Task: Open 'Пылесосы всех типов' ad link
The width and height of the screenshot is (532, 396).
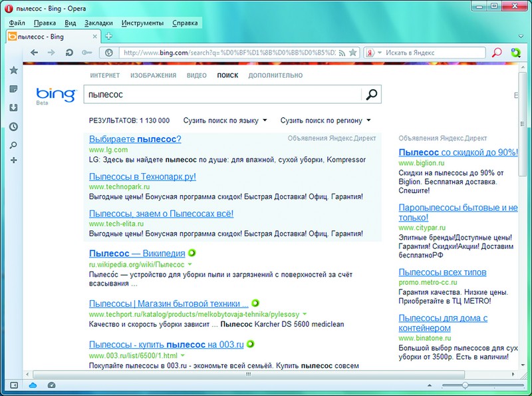Action: (x=442, y=272)
